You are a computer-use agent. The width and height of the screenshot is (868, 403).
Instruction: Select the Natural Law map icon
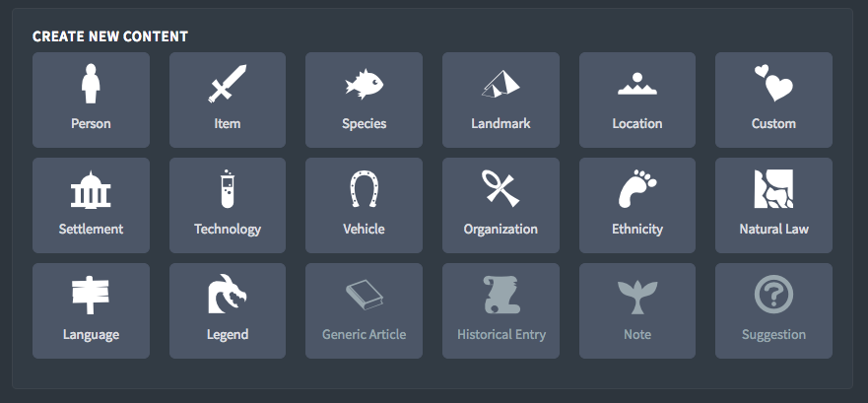coord(773,189)
